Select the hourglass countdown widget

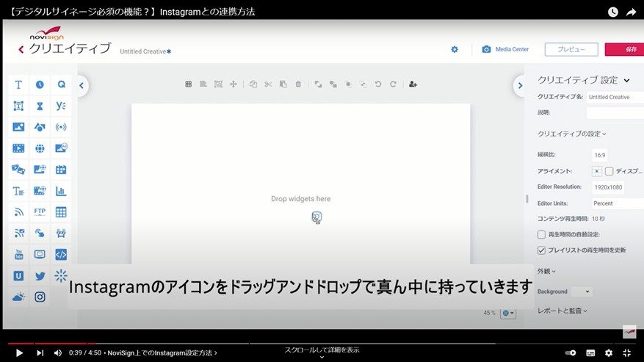tap(40, 106)
